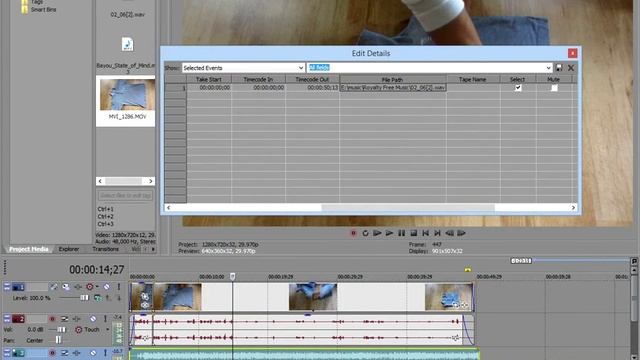Click Take Start column header
This screenshot has width=640, height=360.
click(209, 79)
